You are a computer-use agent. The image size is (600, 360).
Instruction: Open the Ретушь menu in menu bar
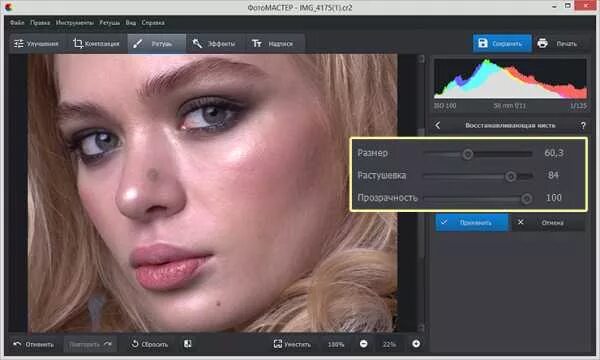tap(109, 23)
